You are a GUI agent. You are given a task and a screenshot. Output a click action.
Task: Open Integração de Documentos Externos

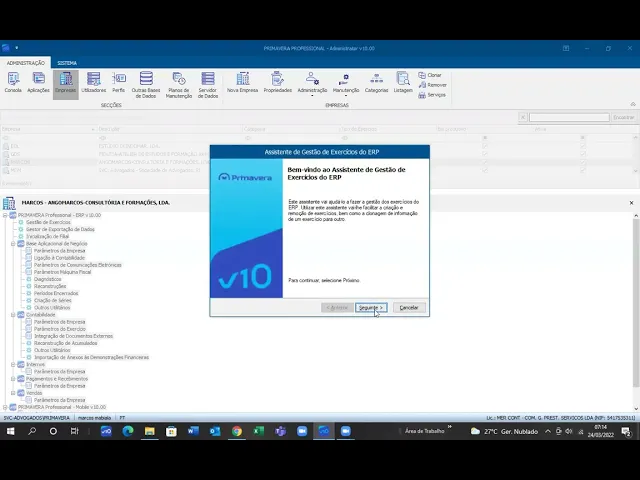(73, 336)
